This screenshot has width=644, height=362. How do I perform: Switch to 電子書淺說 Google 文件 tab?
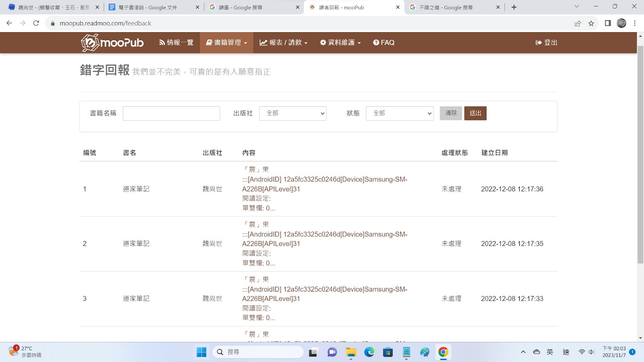coord(153,7)
